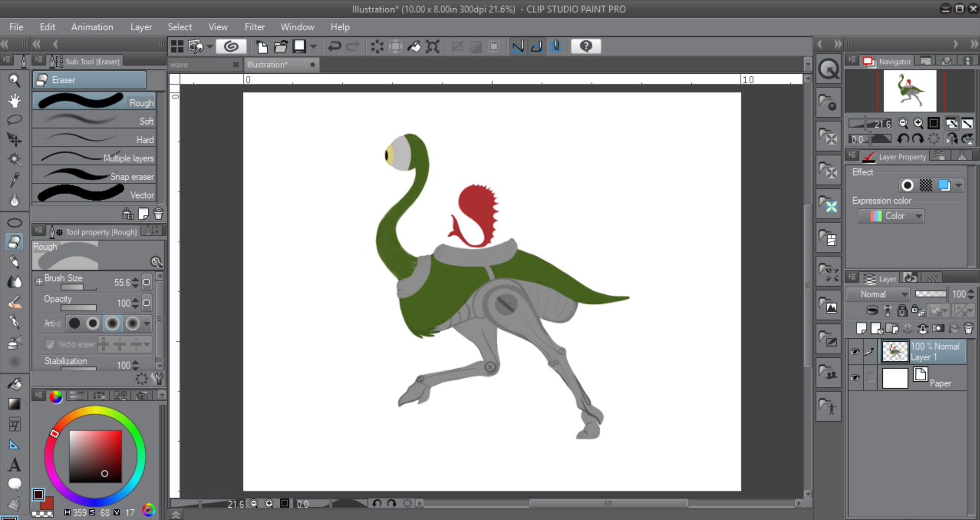Open the Filter menu
The height and width of the screenshot is (520, 980).
(x=254, y=27)
